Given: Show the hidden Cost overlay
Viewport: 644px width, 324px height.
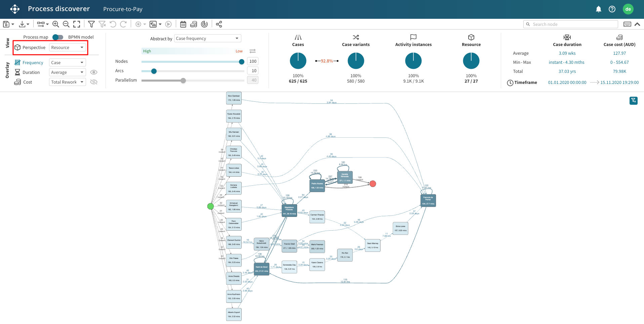Looking at the screenshot, I should [94, 82].
